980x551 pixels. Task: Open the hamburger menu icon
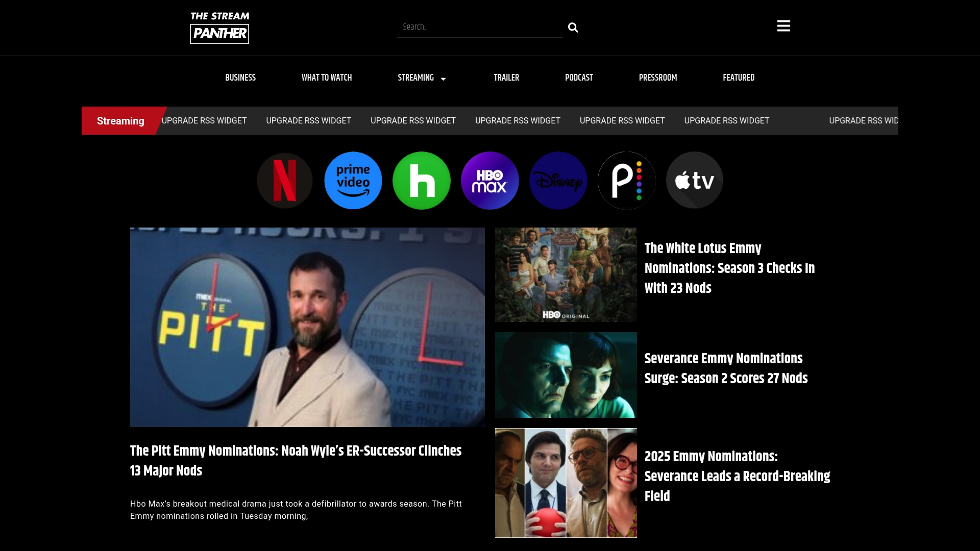(783, 26)
